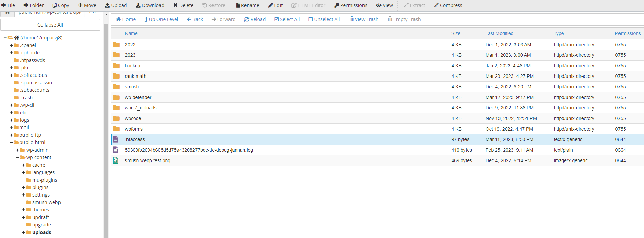Go Up One Level
This screenshot has width=644, height=238.
point(161,19)
